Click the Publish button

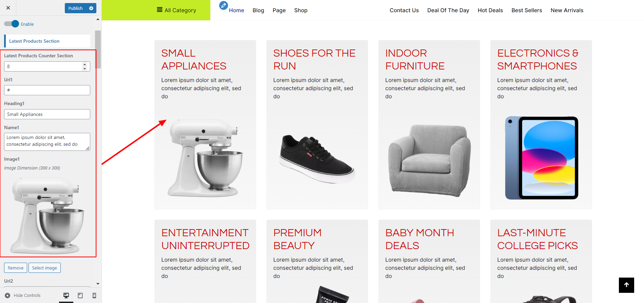coord(75,8)
